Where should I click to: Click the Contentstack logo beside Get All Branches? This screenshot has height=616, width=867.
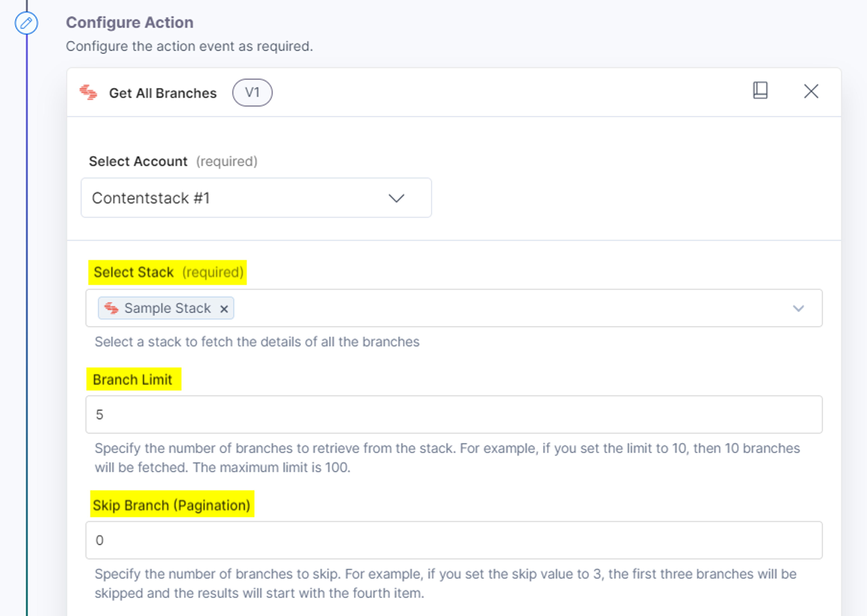[89, 93]
